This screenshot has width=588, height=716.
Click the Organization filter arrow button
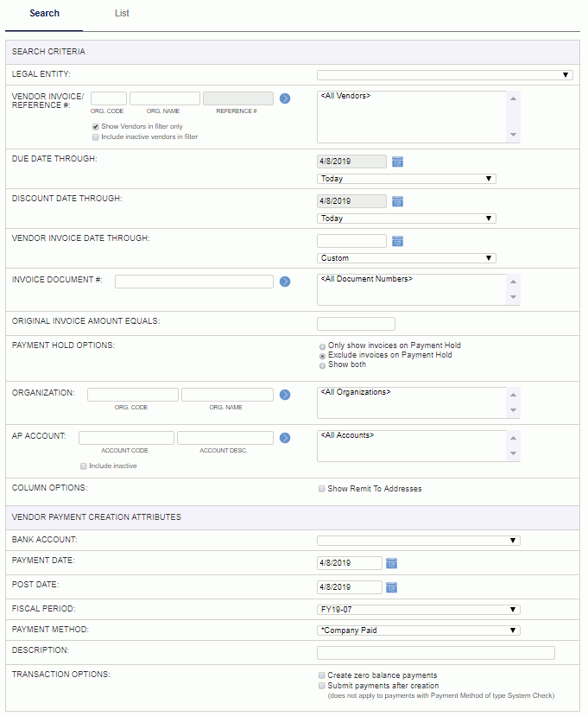[x=285, y=395]
